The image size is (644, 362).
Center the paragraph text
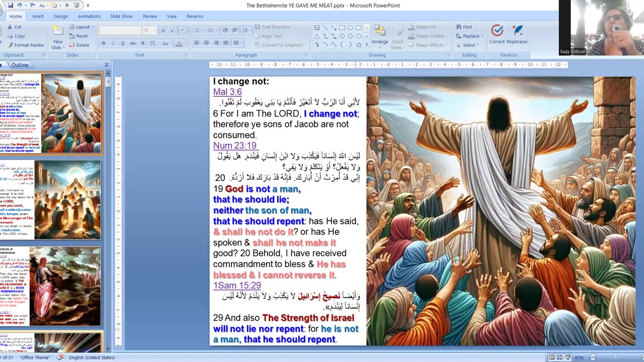pos(206,43)
